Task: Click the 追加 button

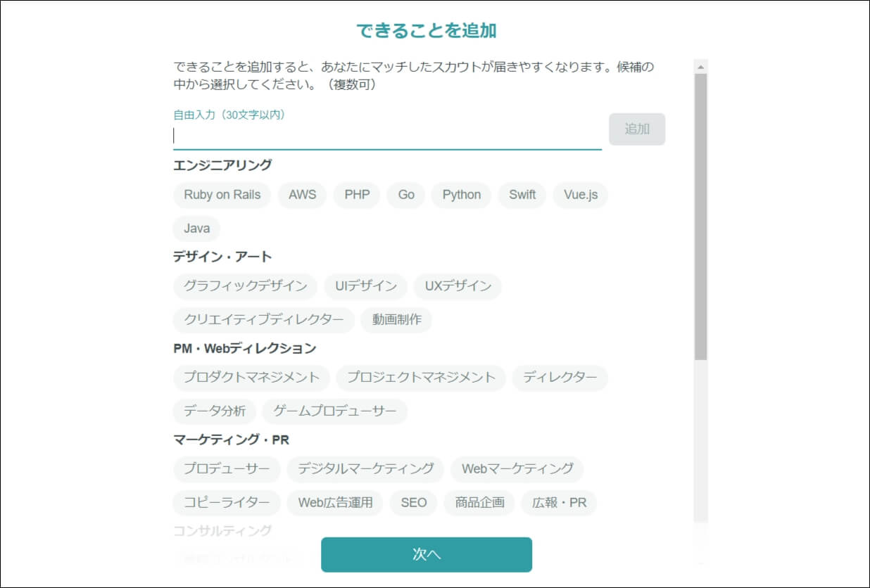Action: coord(636,129)
